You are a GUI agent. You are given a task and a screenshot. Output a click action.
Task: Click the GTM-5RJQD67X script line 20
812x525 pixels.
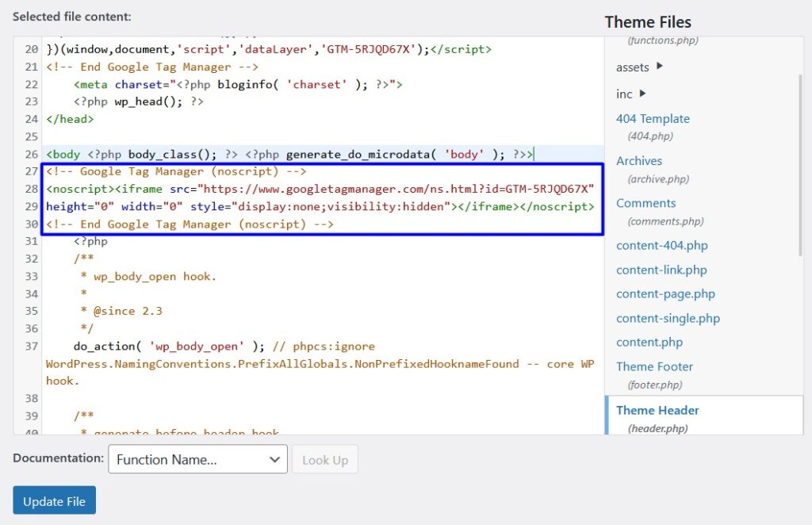[x=269, y=49]
